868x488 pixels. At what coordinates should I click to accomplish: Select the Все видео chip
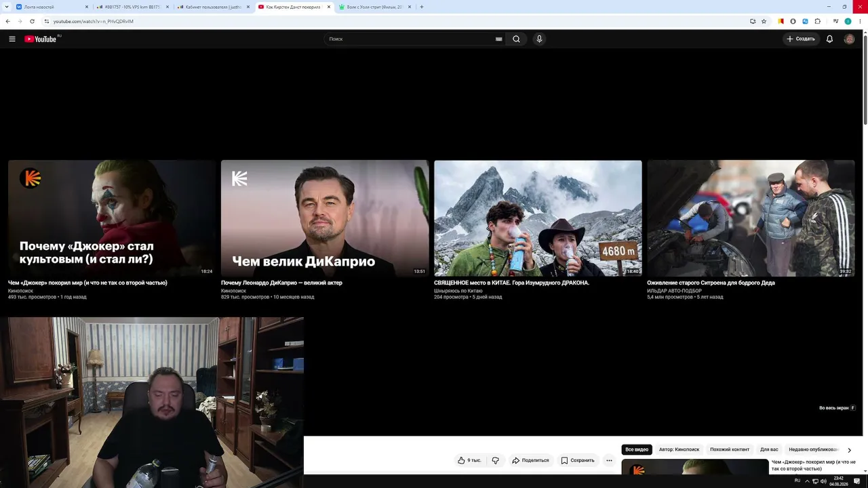[x=637, y=449]
